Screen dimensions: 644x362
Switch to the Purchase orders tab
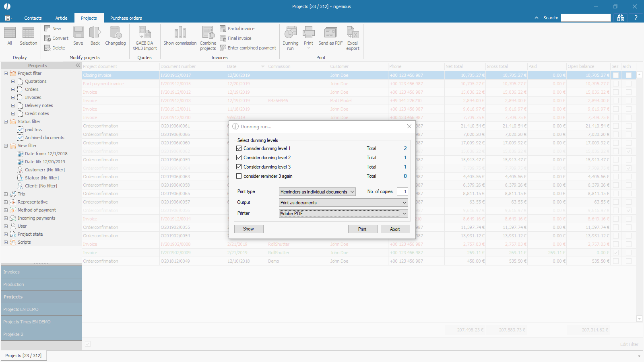(x=126, y=18)
